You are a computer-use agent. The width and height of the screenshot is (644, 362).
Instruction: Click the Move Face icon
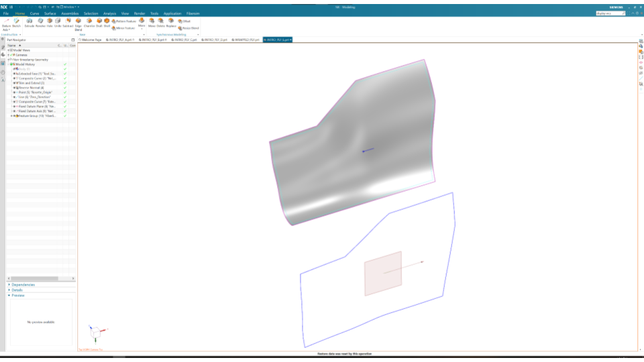tap(152, 22)
